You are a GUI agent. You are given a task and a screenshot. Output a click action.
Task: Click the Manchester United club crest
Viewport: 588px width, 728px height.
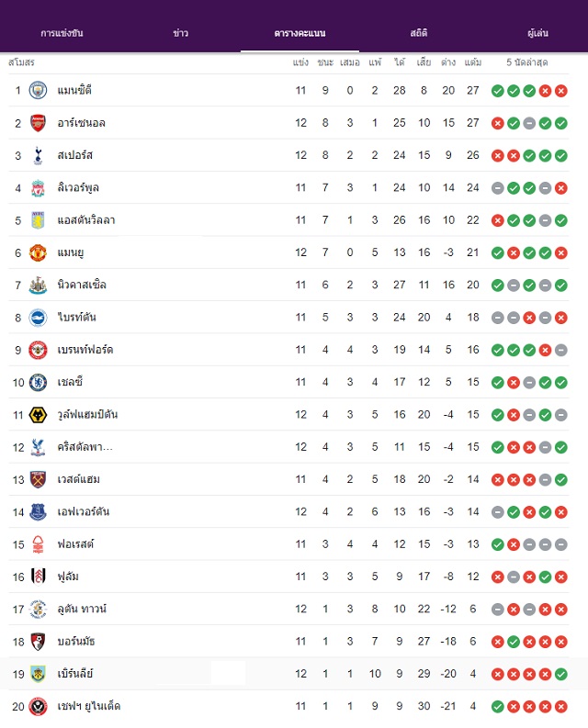pyautogui.click(x=38, y=252)
